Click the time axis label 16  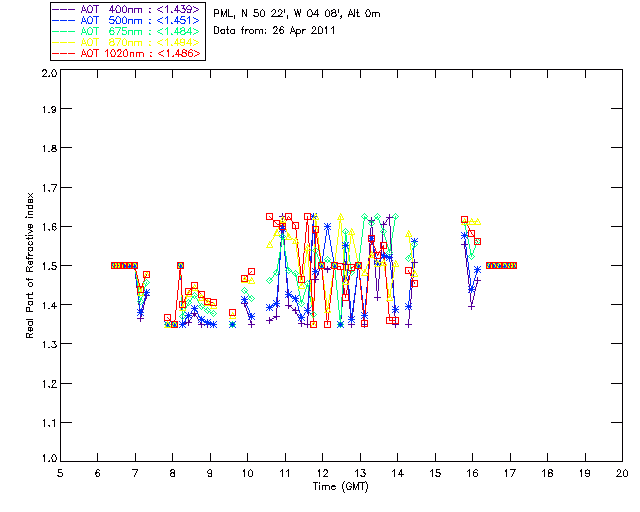472,473
